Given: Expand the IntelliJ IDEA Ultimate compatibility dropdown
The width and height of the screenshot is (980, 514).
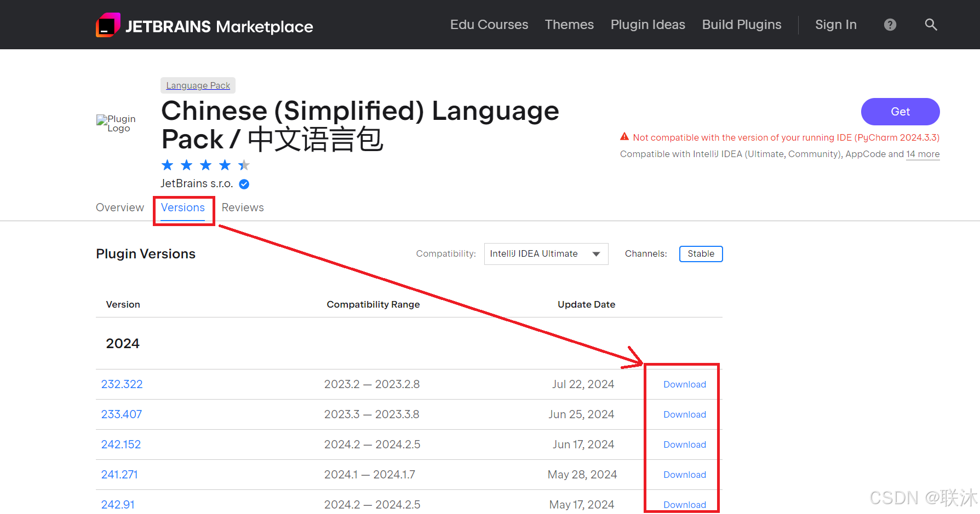Looking at the screenshot, I should (x=546, y=254).
